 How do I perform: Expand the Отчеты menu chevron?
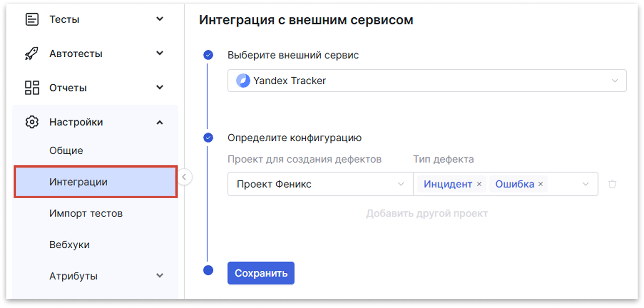160,87
